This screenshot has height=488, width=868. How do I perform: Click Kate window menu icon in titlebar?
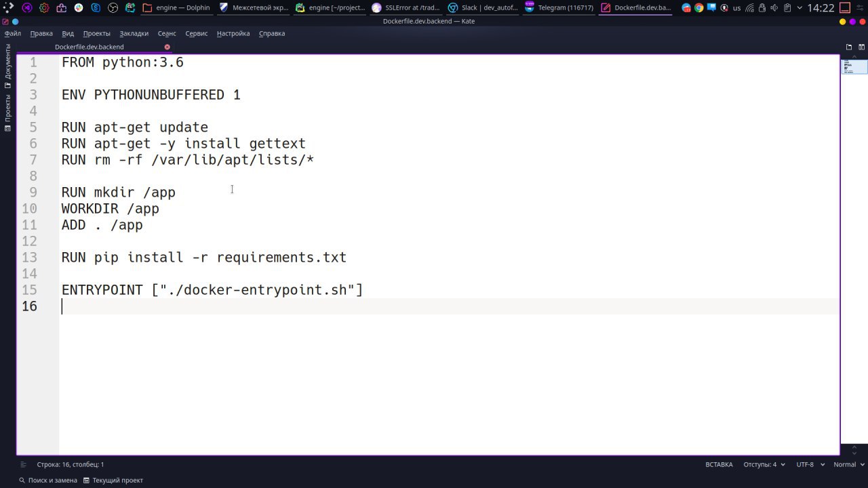pyautogui.click(x=5, y=21)
